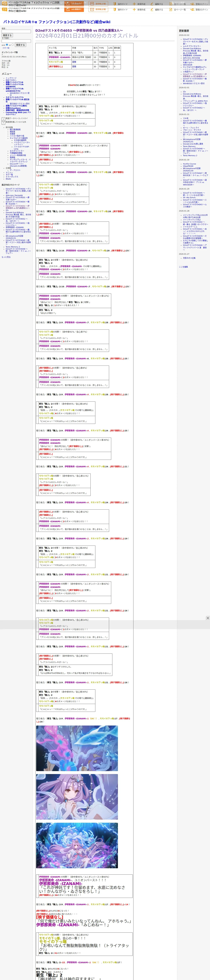Image resolution: width=210 pixels, height=980 pixels.
Task: Open WKVUEDR in update history
Action: coord(188,65)
